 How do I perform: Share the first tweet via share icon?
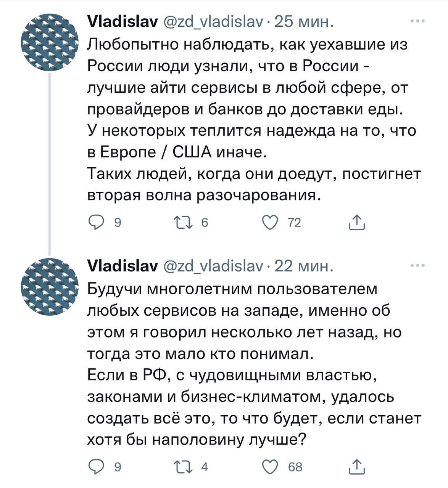point(356,223)
